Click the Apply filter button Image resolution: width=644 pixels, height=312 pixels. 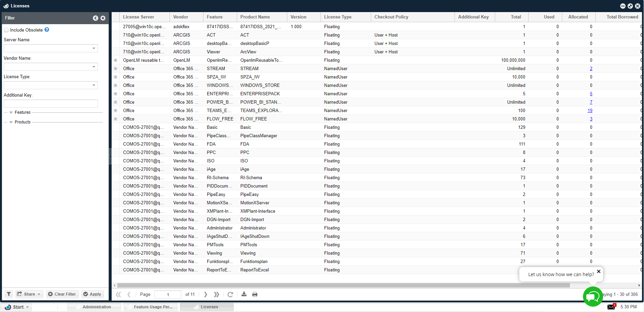coord(92,294)
